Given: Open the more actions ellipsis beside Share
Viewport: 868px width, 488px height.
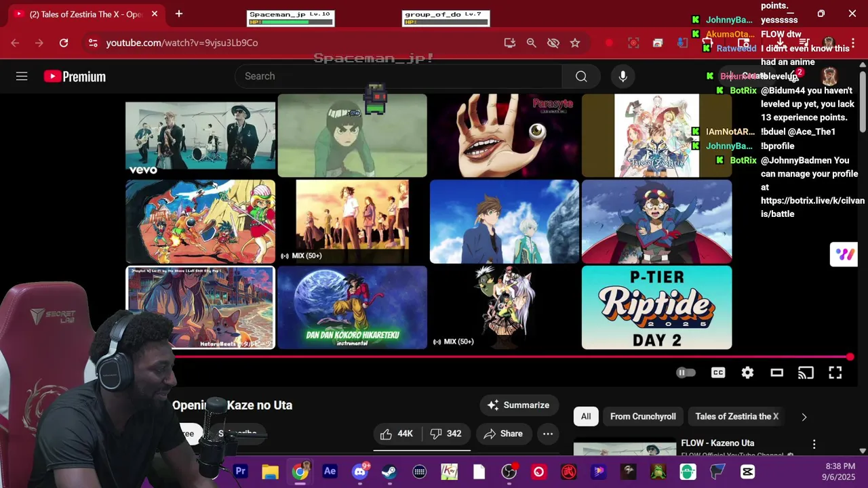Looking at the screenshot, I should pos(548,434).
